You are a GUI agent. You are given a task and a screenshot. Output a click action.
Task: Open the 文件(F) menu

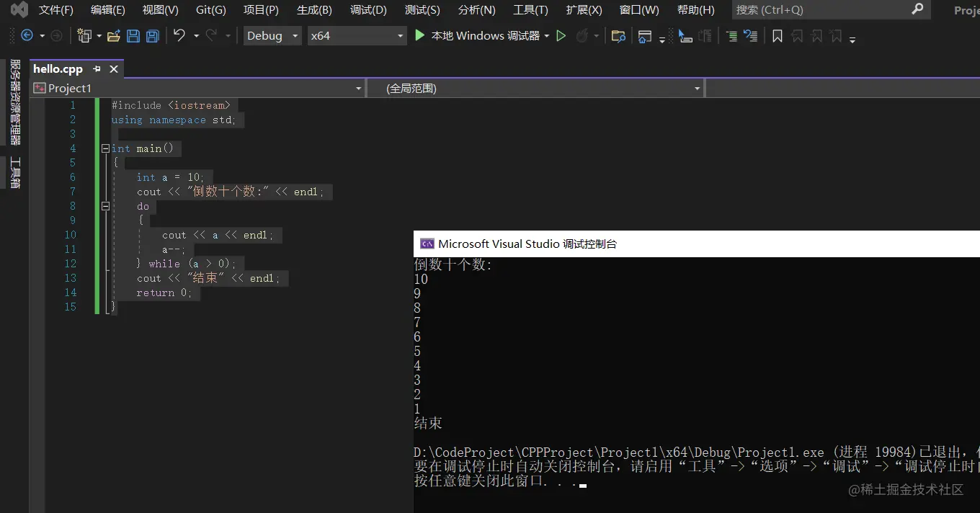(56, 9)
